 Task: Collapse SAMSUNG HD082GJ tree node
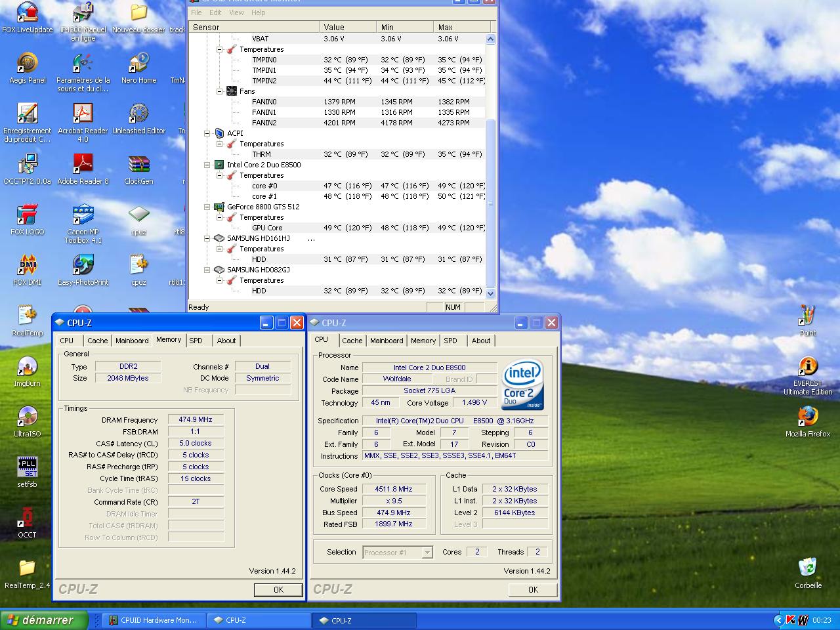pyautogui.click(x=207, y=270)
